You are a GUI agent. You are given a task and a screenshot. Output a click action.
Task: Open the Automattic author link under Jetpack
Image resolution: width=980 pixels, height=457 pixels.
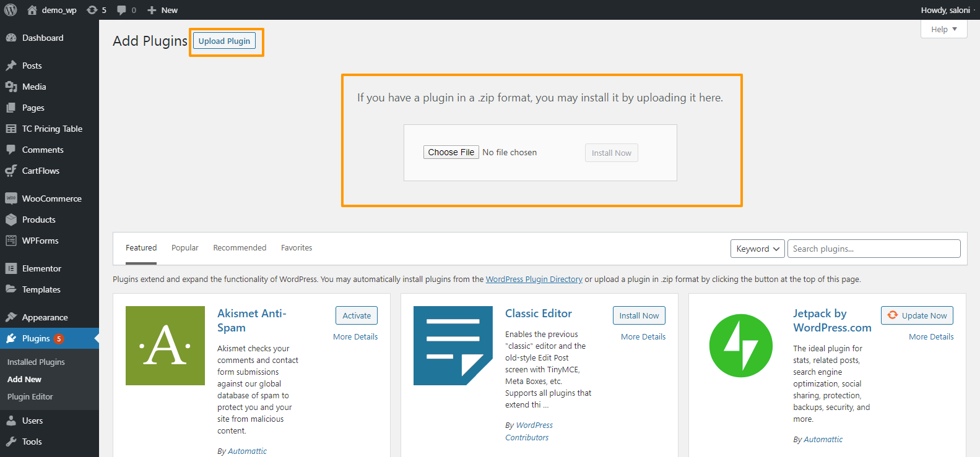click(x=823, y=440)
